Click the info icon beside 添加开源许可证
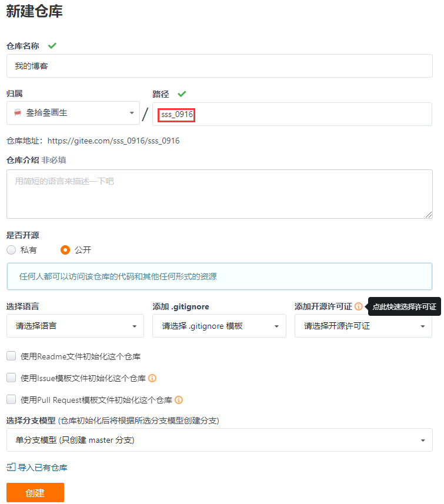The height and width of the screenshot is (504, 444). 359,306
